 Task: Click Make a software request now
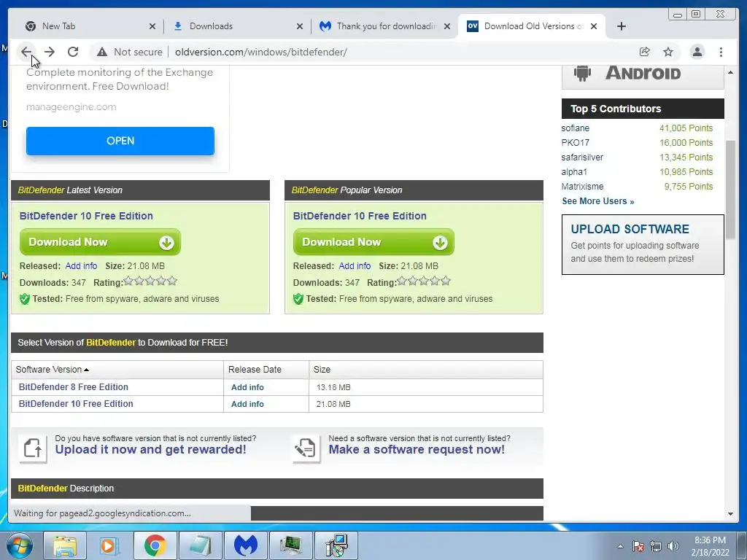(417, 449)
